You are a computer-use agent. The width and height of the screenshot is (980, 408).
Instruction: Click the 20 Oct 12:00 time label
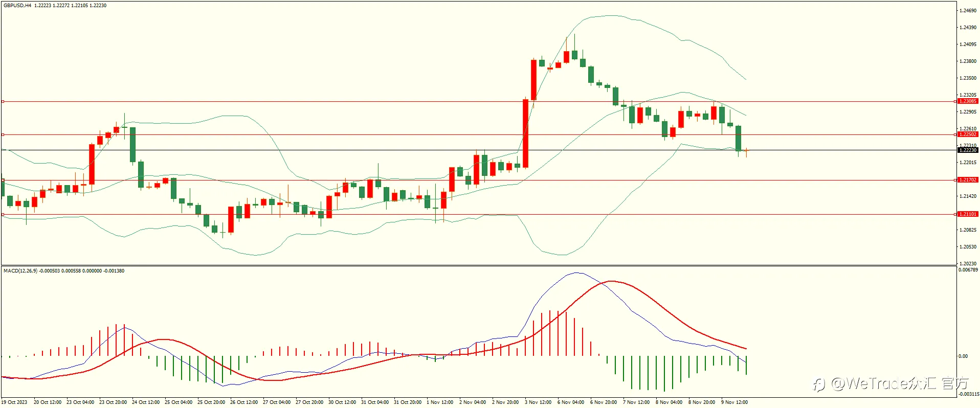(48, 402)
